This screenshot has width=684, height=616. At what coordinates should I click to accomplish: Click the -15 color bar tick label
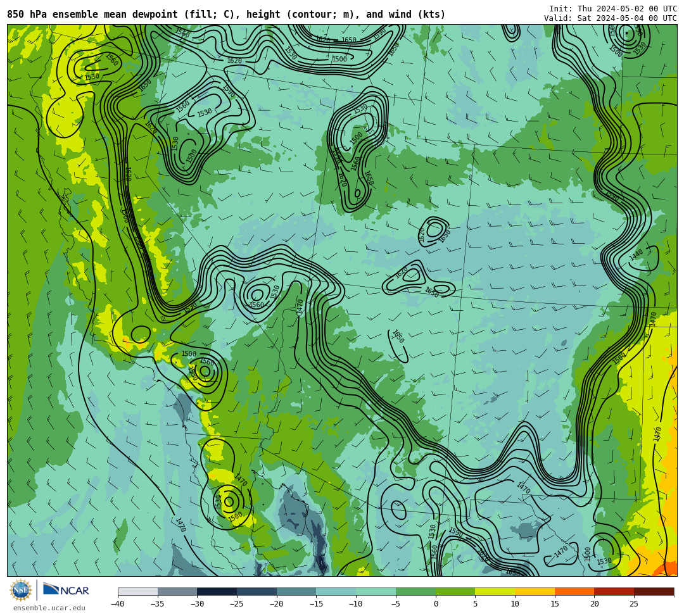(316, 604)
